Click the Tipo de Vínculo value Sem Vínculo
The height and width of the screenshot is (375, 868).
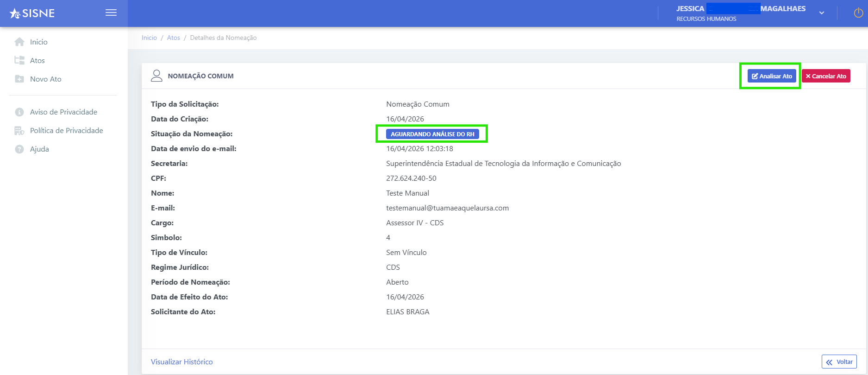point(406,252)
